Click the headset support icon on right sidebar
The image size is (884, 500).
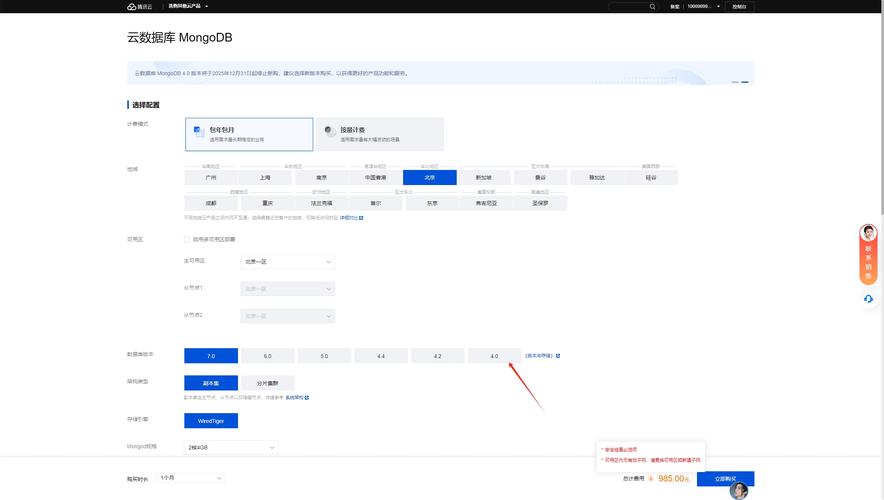[x=868, y=298]
